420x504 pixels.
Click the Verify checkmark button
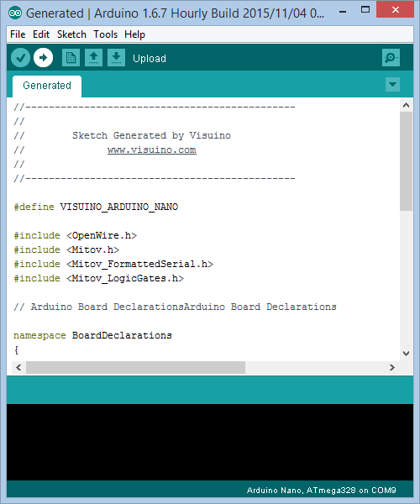pyautogui.click(x=20, y=58)
